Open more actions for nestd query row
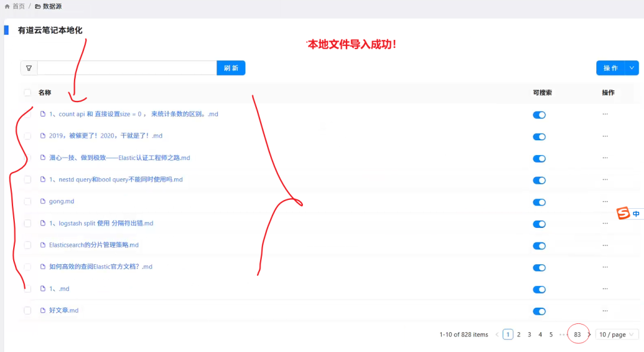This screenshot has height=352, width=644. 605,180
